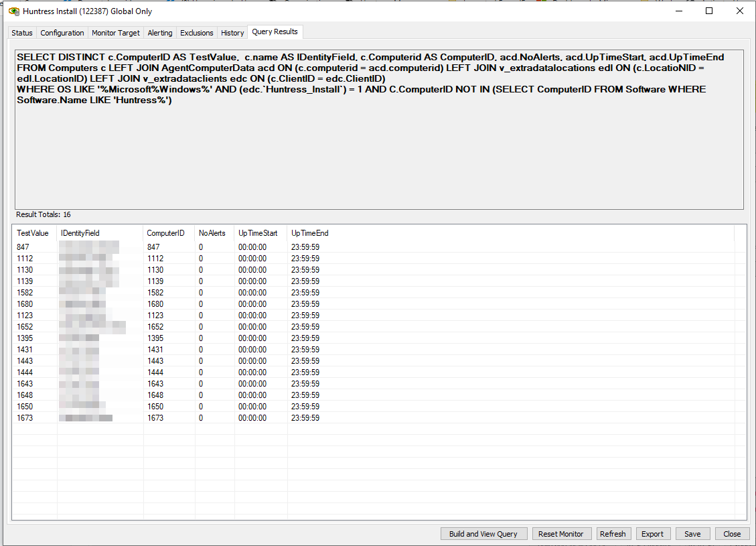Switch to the Status tab
Screen dimensions: 756x546
tap(21, 32)
